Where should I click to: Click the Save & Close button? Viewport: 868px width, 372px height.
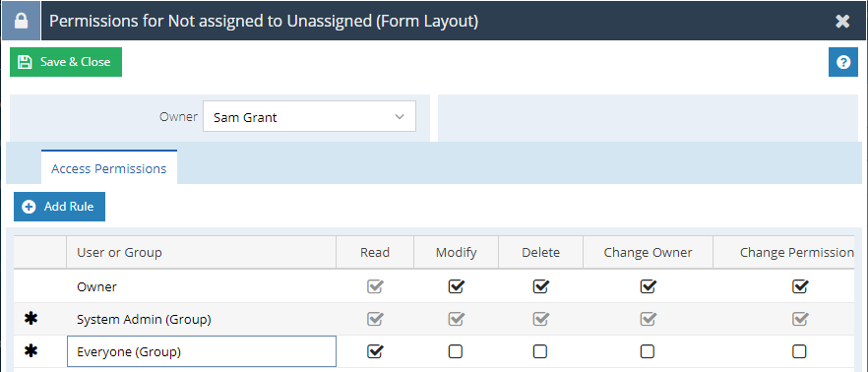tap(66, 62)
